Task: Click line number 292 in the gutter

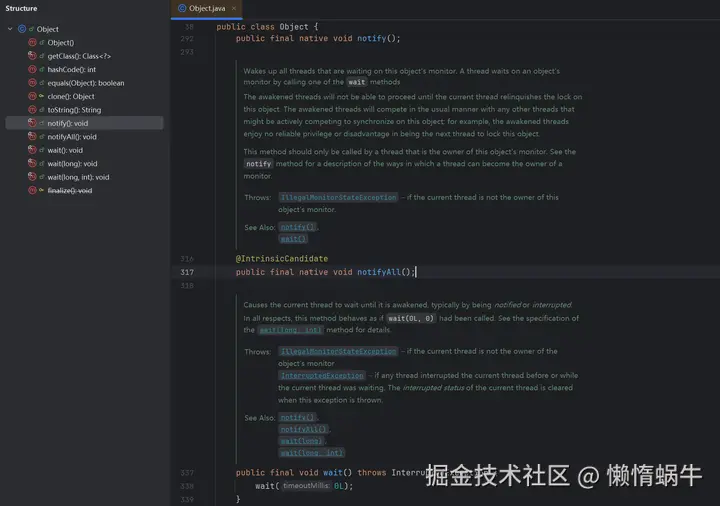Action: coord(187,39)
